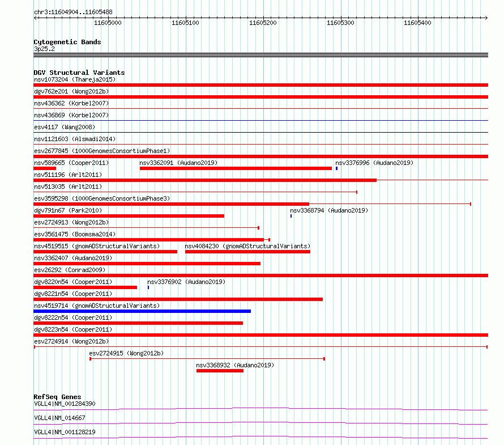Click the chr3:11604904..11605488 coordinate label
This screenshot has width=504, height=445.
click(x=73, y=12)
